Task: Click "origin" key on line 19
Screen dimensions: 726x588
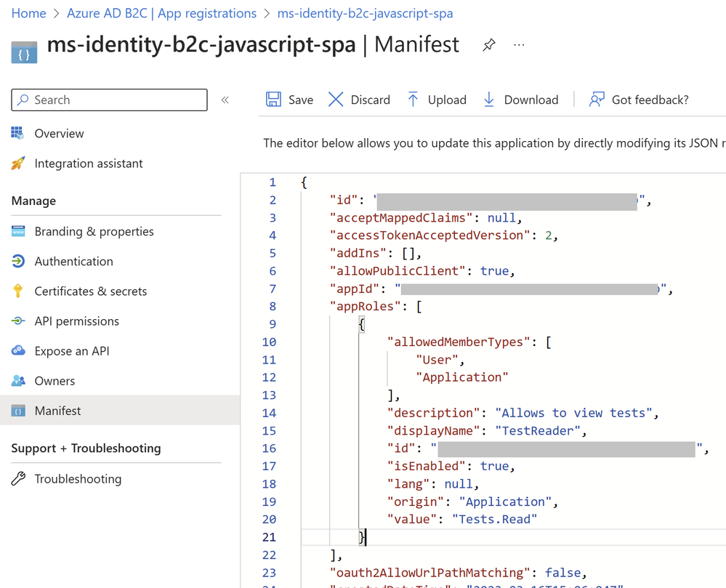Action: [x=415, y=502]
